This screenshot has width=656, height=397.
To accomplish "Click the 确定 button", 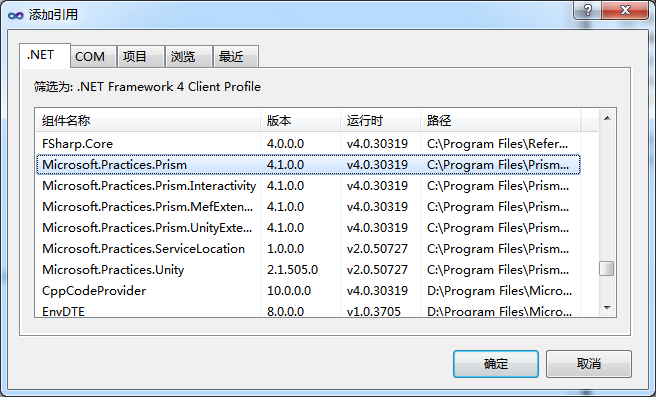I will click(496, 364).
